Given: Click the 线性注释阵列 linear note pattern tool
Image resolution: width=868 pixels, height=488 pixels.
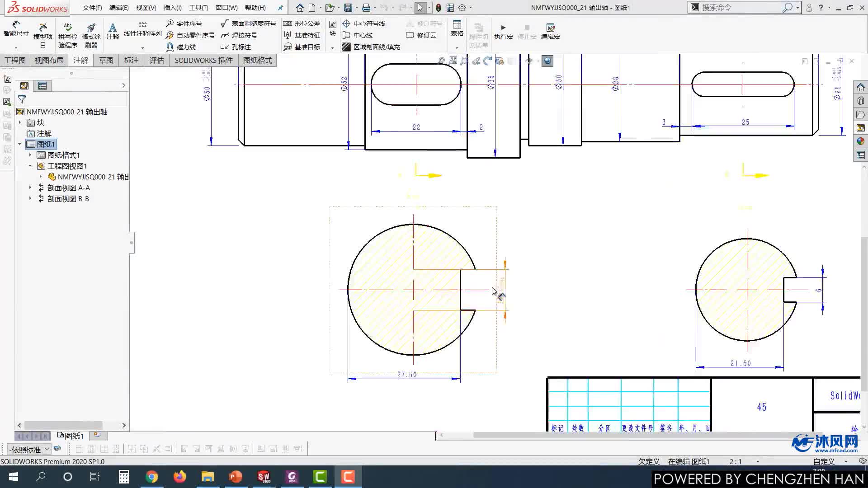Looking at the screenshot, I should (142, 29).
